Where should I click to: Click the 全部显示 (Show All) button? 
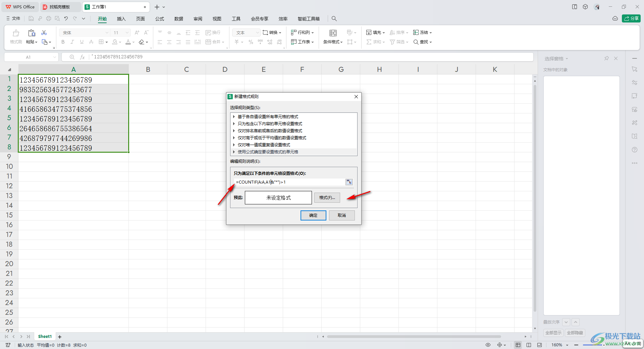point(553,333)
